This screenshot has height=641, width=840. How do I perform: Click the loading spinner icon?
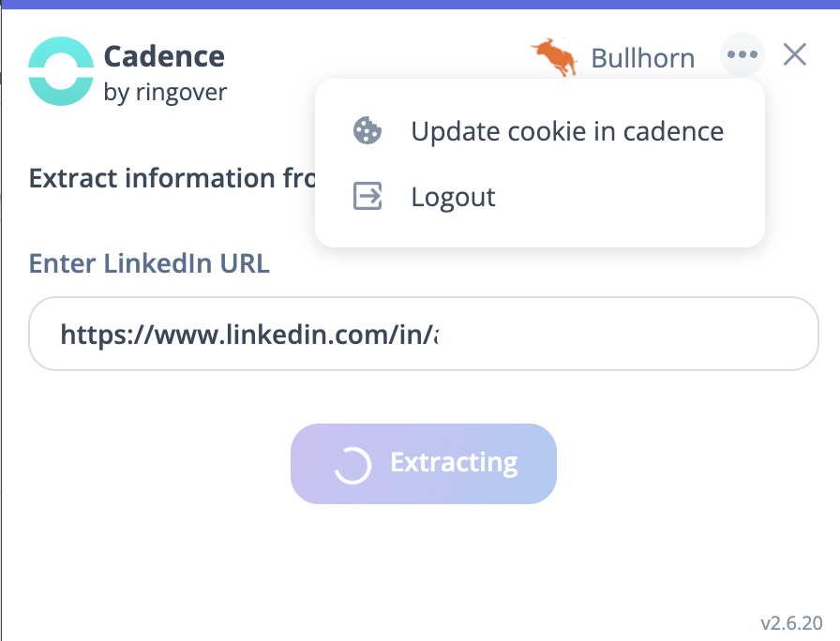(352, 464)
